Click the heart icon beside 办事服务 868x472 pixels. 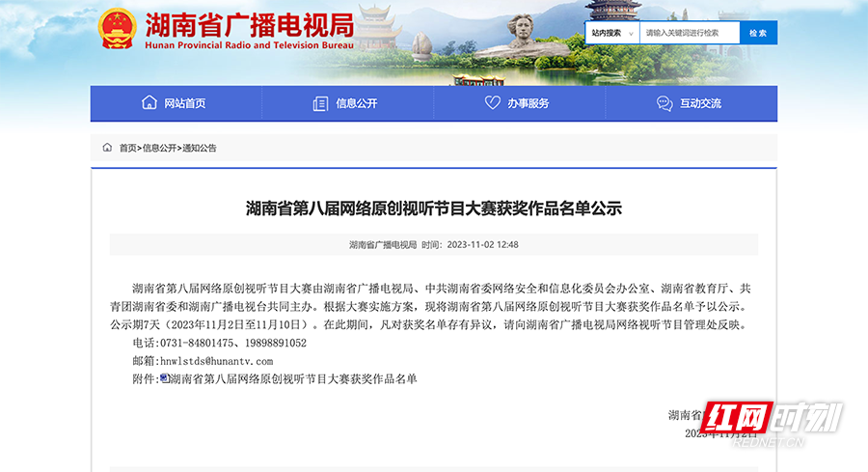(492, 102)
